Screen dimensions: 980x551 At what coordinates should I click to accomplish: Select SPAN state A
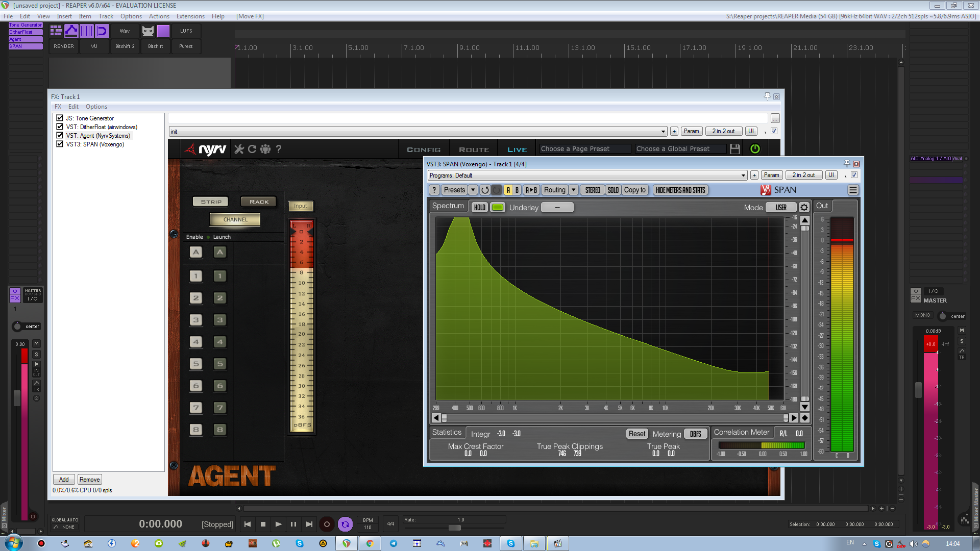click(508, 190)
